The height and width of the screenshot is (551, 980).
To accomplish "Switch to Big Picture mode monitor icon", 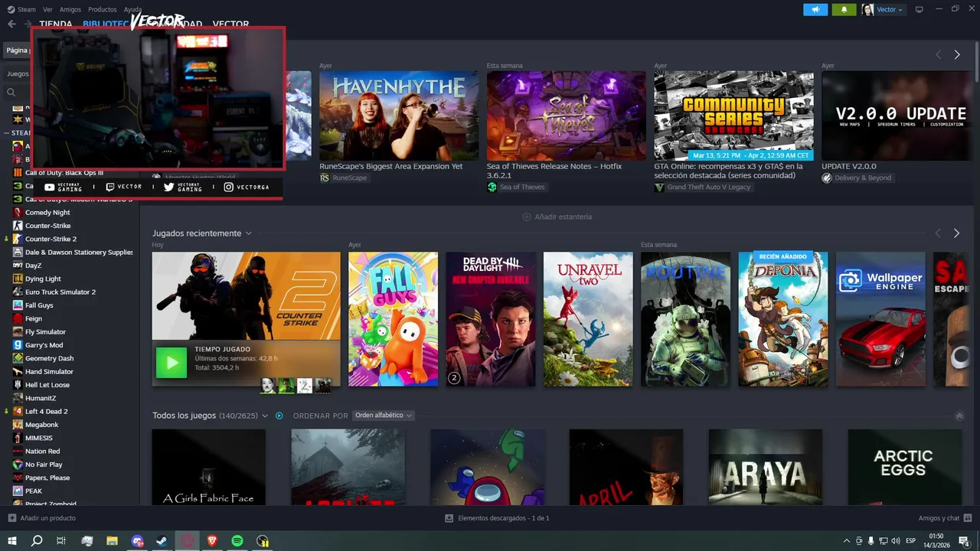I will coord(920,9).
